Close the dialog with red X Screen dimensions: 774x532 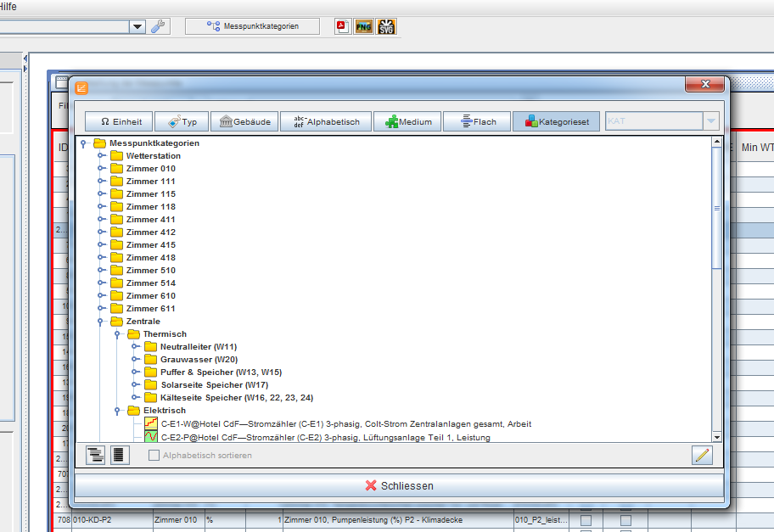[x=705, y=84]
